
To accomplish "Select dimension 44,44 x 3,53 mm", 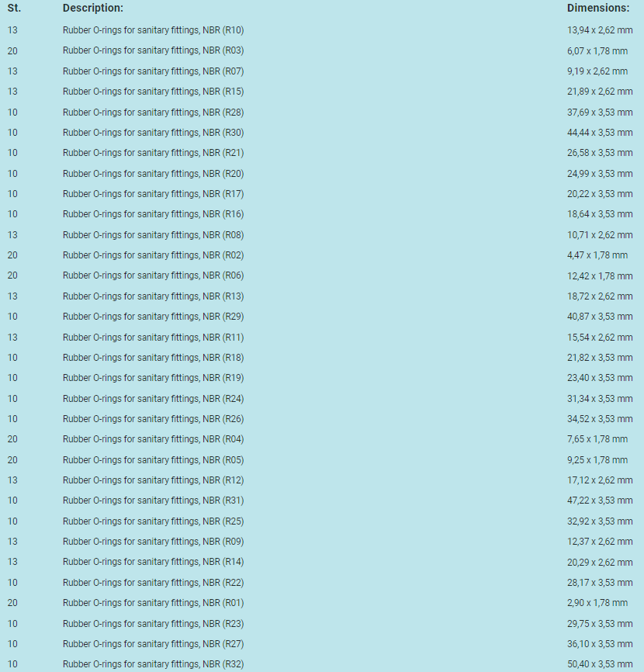I will point(600,133).
